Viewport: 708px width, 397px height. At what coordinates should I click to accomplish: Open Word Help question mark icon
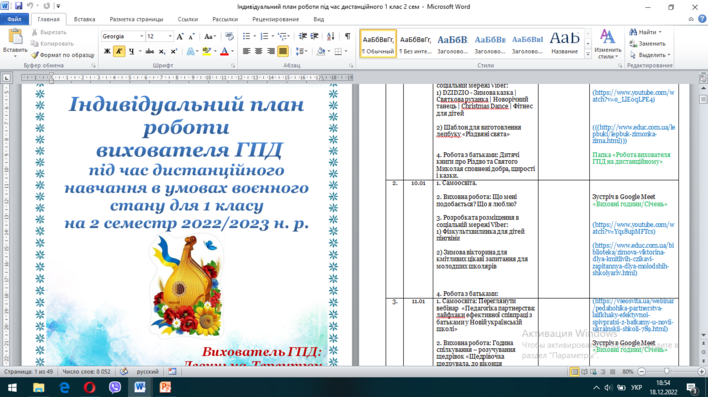[702, 19]
